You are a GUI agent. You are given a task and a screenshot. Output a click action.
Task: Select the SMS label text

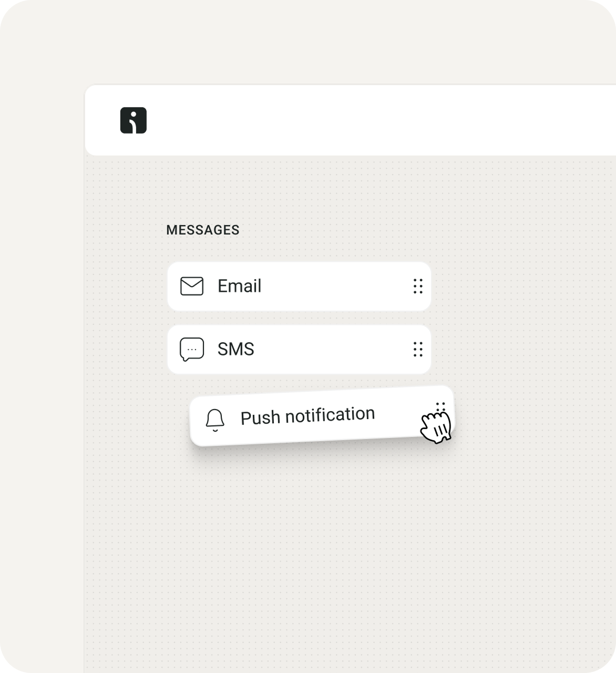click(x=235, y=350)
